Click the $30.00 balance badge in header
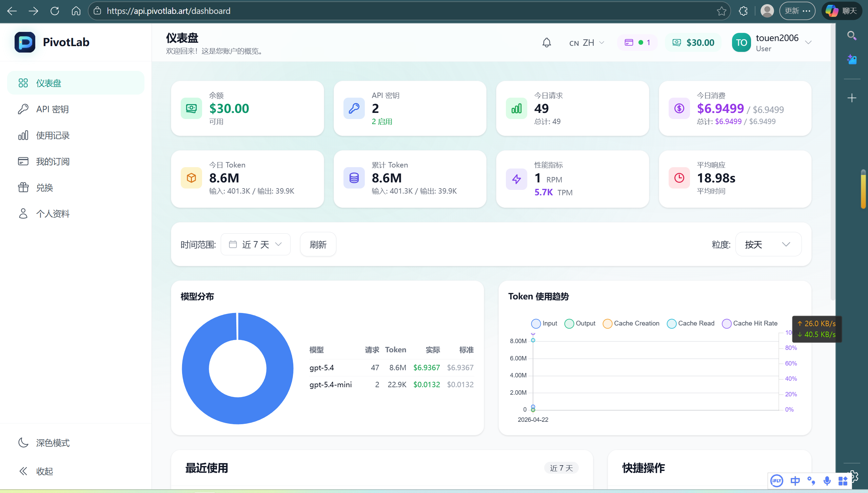Screen dimensions: 868x493 (693, 43)
